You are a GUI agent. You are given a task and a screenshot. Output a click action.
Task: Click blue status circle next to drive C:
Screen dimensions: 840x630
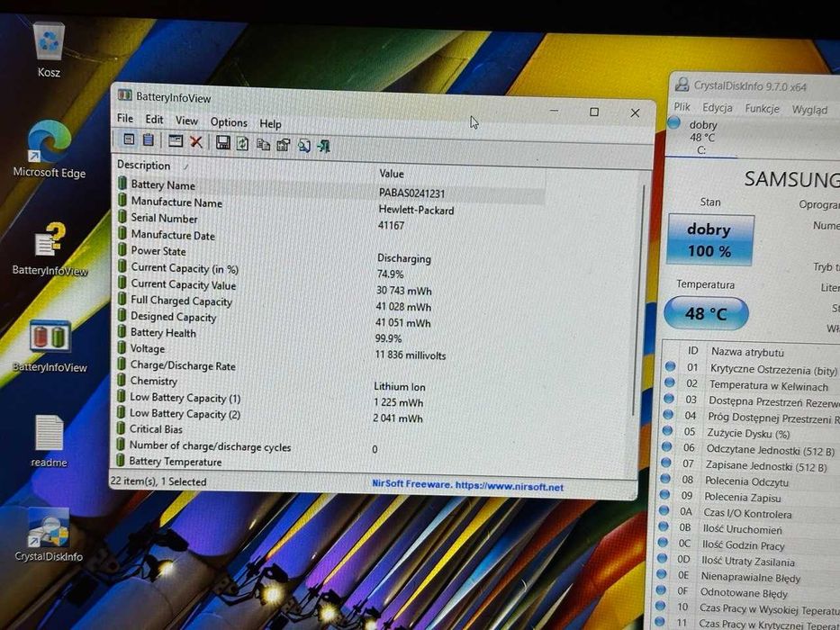673,123
